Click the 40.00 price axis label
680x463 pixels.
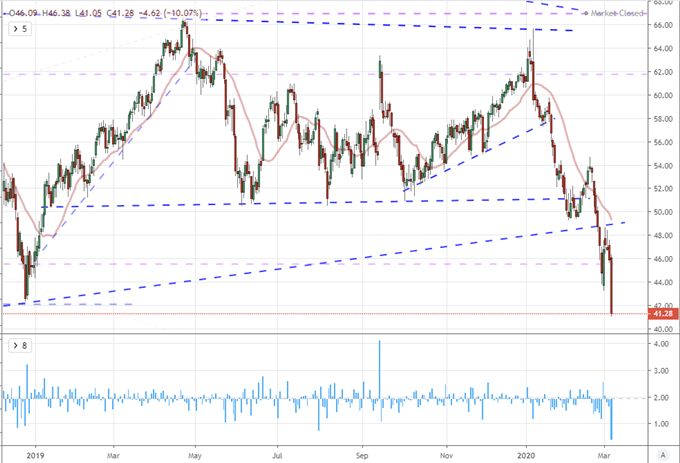click(x=663, y=329)
